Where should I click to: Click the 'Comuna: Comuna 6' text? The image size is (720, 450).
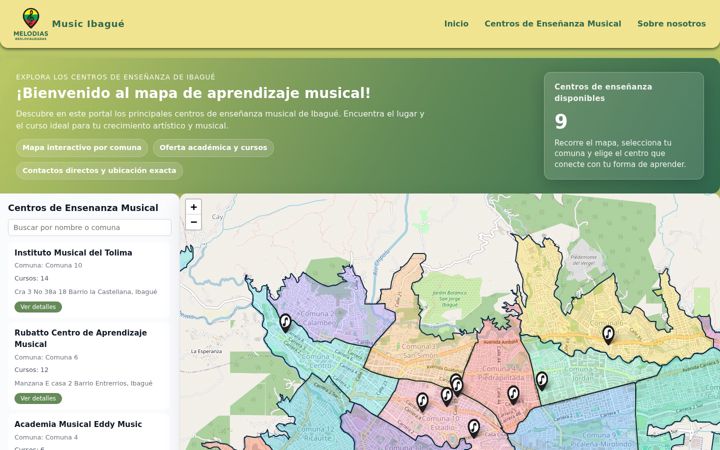point(46,357)
